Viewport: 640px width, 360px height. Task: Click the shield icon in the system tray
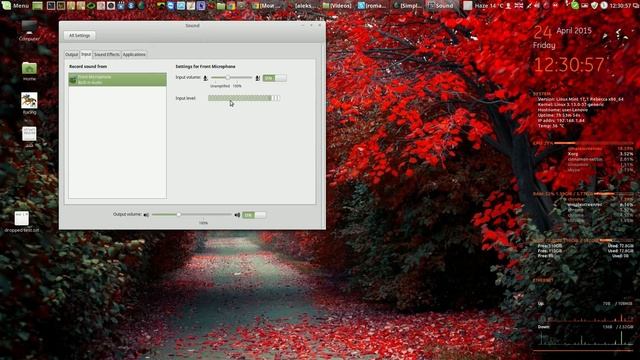594,6
